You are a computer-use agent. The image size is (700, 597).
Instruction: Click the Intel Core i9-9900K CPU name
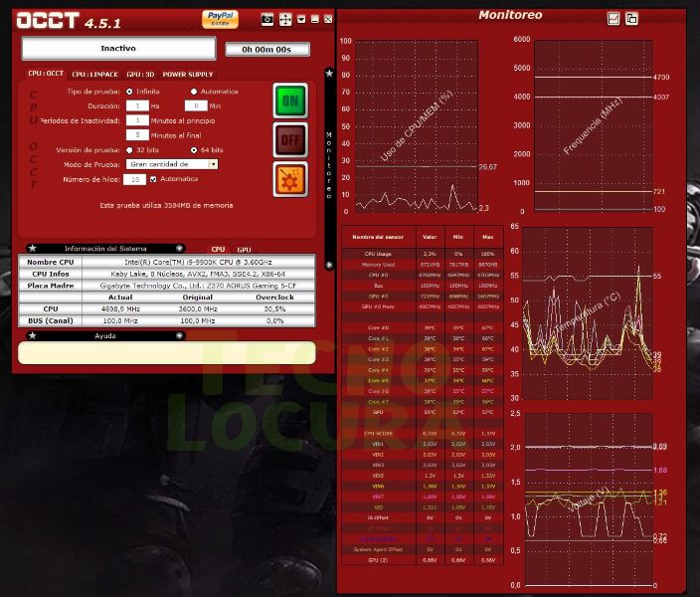pyautogui.click(x=198, y=263)
